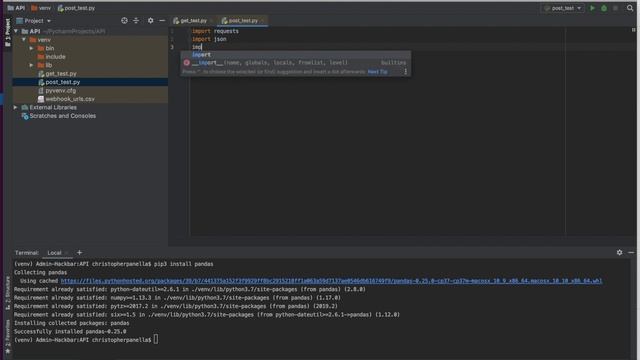640x360 pixels.
Task: Click the 'Successfully installed pandas' terminal line
Action: point(70,331)
